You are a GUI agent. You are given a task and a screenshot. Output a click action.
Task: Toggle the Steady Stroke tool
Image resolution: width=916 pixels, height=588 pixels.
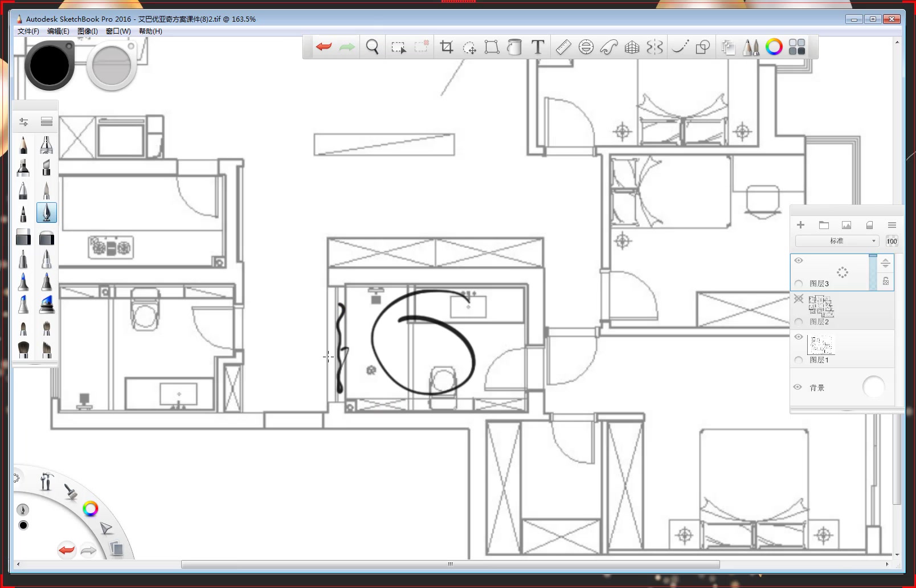pyautogui.click(x=680, y=47)
